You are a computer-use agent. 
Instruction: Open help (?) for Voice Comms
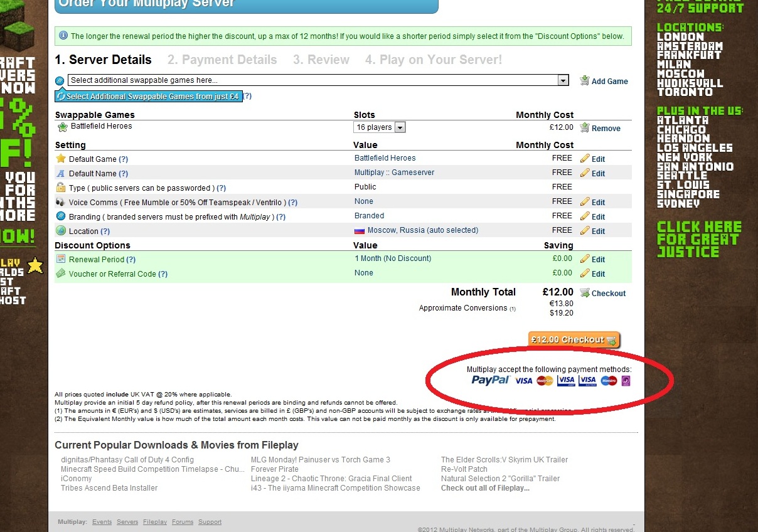coord(292,203)
